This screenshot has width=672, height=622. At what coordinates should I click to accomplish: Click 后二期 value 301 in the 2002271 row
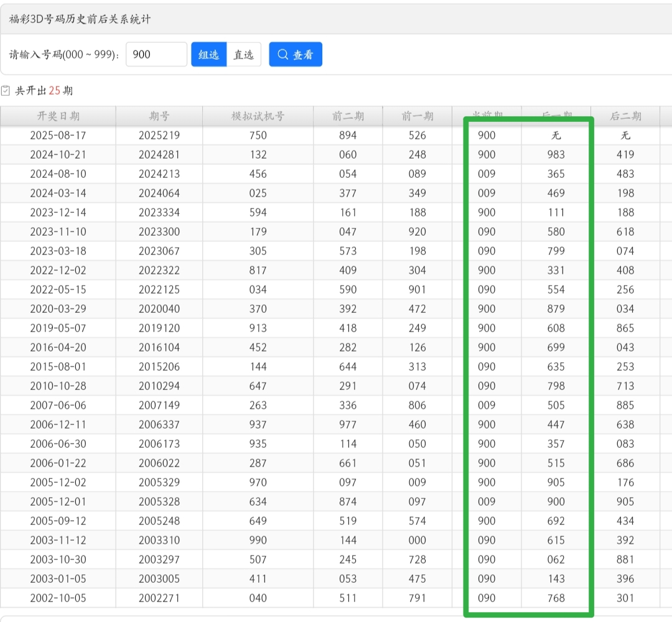coord(625,598)
